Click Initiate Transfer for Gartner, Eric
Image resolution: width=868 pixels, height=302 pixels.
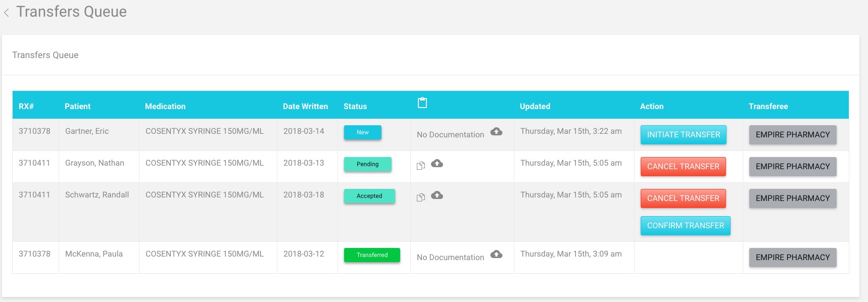[x=684, y=135]
